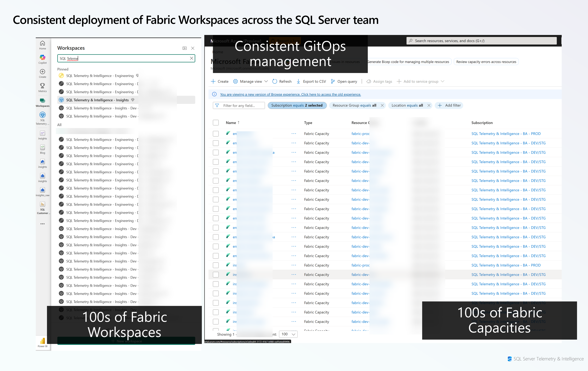Check the select-all checkbox in the resource table

216,123
